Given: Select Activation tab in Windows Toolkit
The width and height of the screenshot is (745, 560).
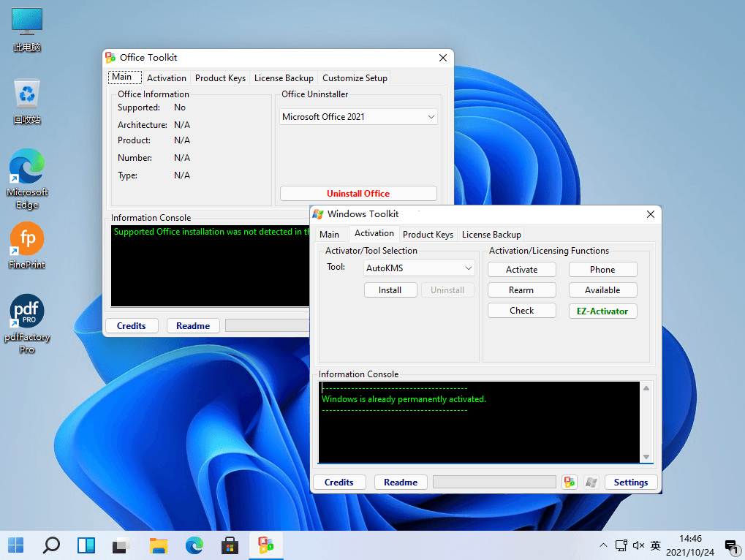Looking at the screenshot, I should [374, 233].
